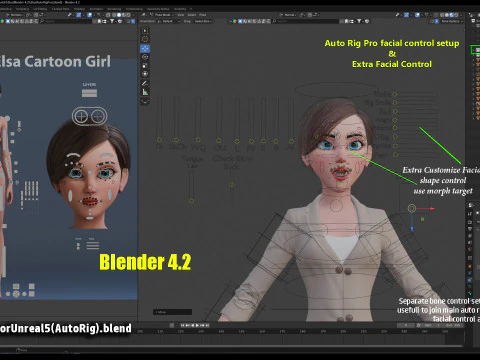Select the Scale tool in toolbar
The image size is (480, 360).
point(145,65)
